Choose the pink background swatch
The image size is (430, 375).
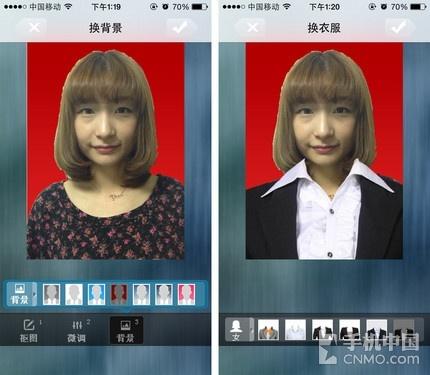coord(187,294)
